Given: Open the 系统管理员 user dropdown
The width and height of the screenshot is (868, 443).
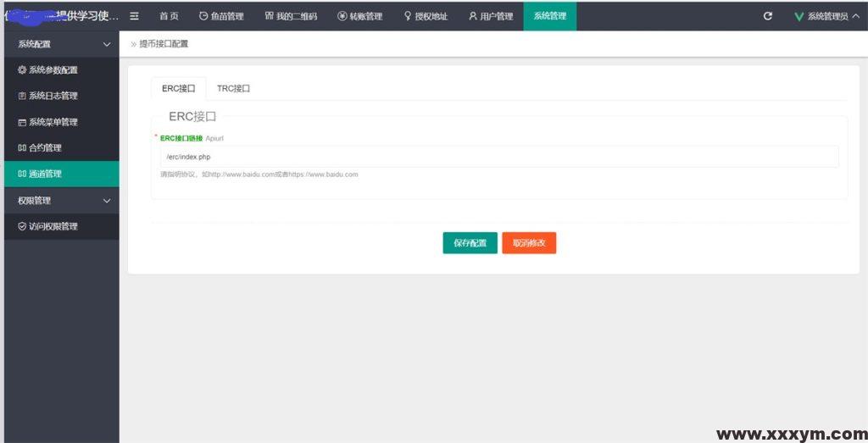Looking at the screenshot, I should click(x=827, y=16).
